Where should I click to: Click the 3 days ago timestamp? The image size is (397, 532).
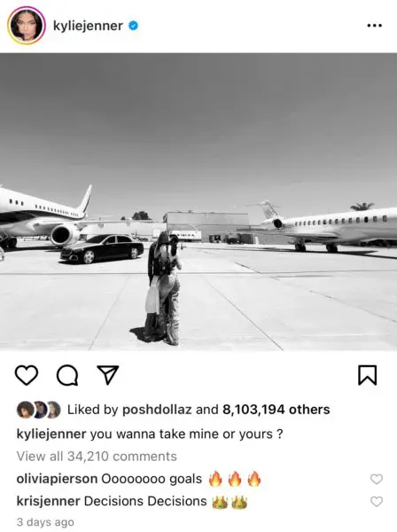[x=45, y=522]
